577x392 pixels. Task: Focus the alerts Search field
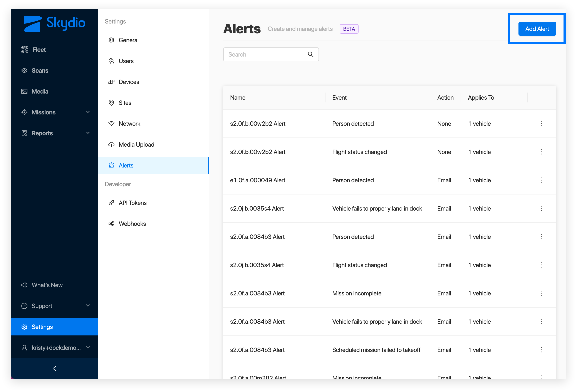point(271,54)
